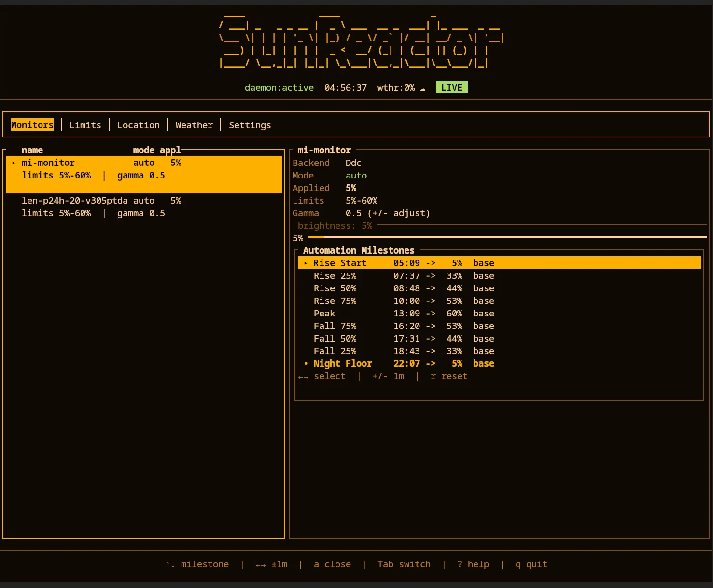Click the Applied value 5% in details
This screenshot has height=588, width=713.
click(x=351, y=188)
